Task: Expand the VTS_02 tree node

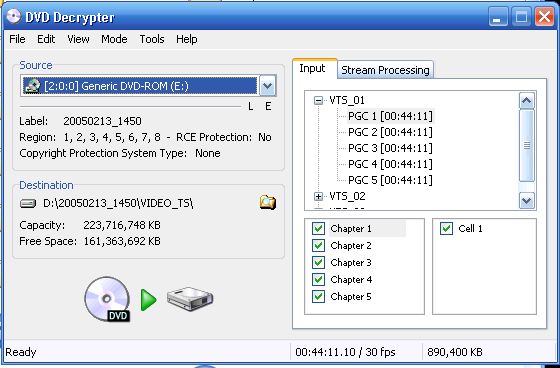Action: click(318, 196)
